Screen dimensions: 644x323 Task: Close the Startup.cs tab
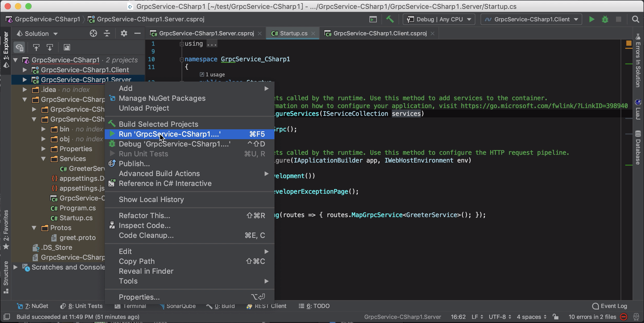point(313,33)
